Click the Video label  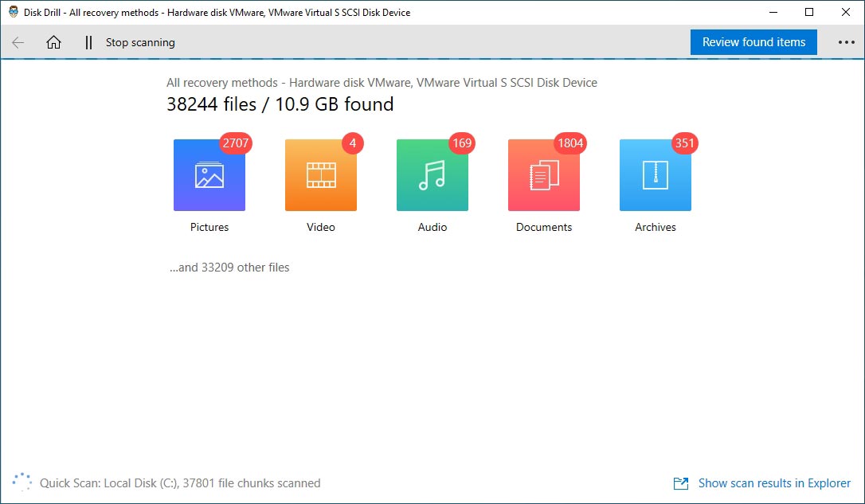(320, 227)
